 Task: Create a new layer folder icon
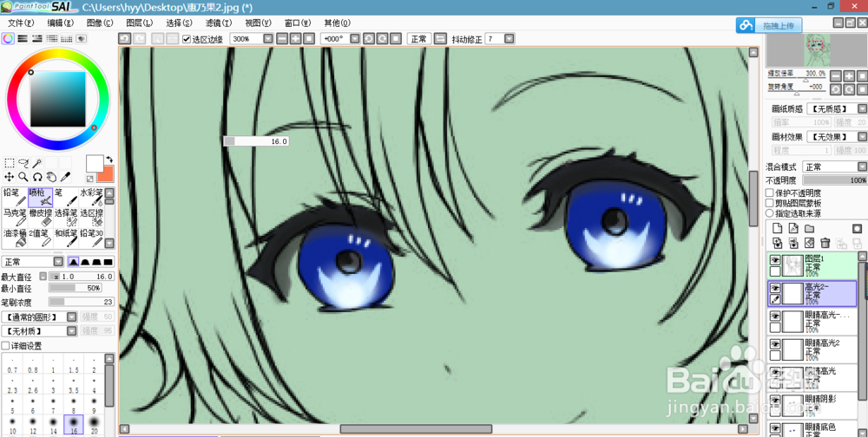coord(809,228)
